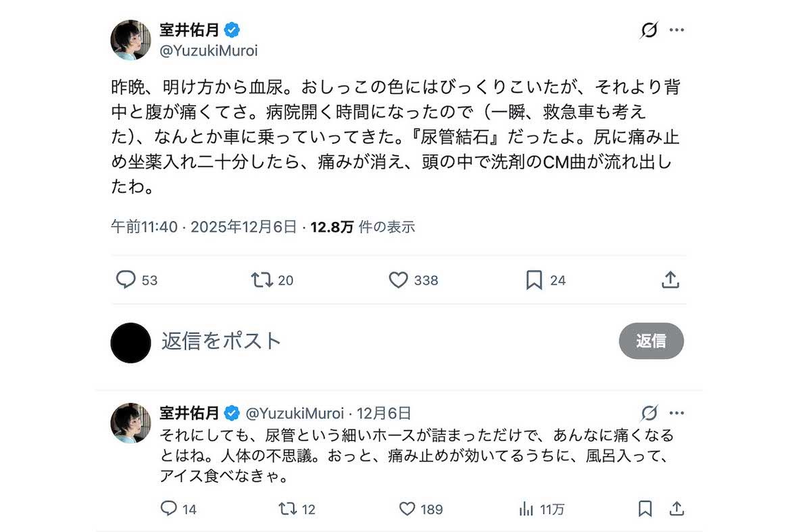Like the main post with 338 likes
Viewport: 798px width, 532px height.
[x=399, y=280]
